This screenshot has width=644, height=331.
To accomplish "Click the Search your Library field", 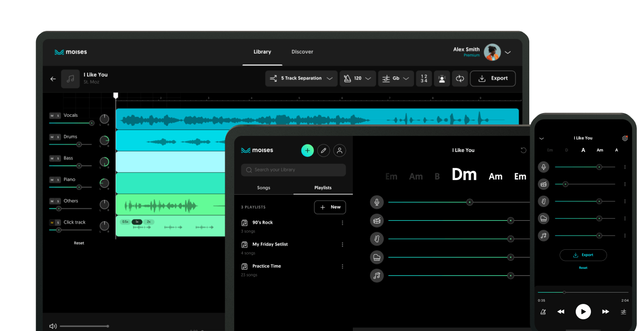I will (294, 170).
